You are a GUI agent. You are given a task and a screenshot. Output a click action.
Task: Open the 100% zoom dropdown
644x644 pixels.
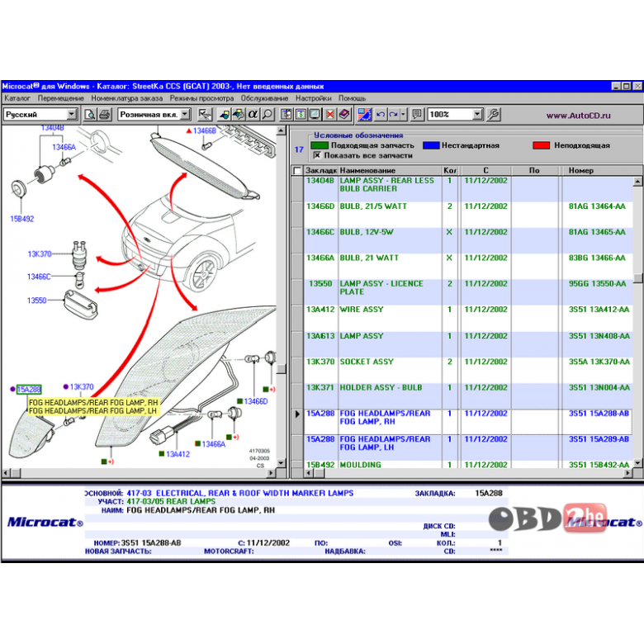(477, 114)
